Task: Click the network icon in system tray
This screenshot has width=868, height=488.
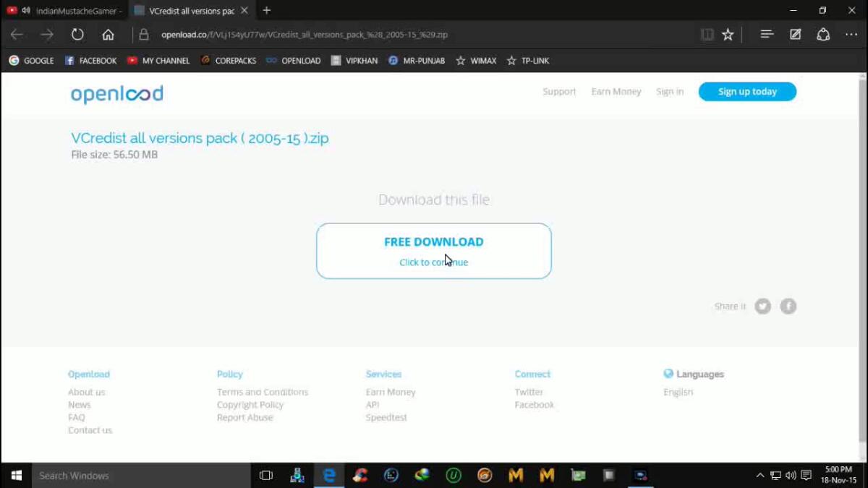Action: (775, 475)
